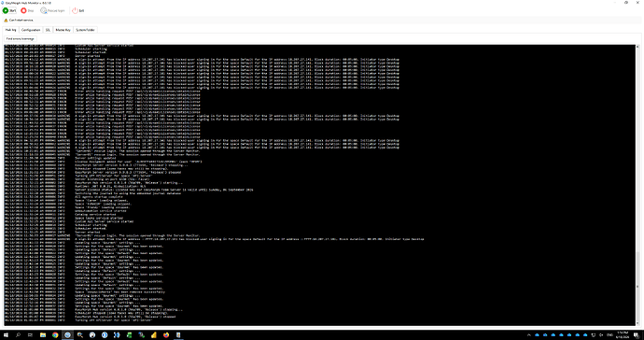Click the red Stop service button
This screenshot has width=644, height=340.
27,10
